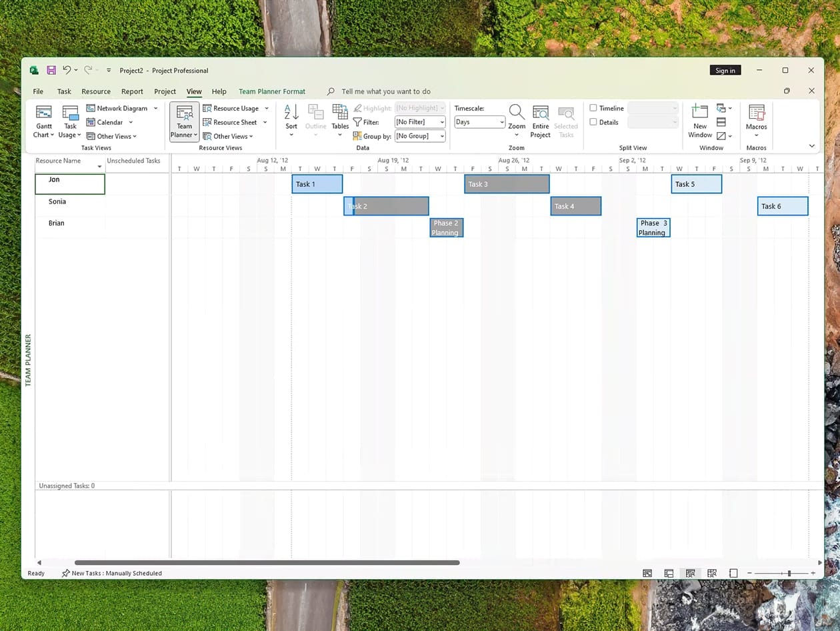The width and height of the screenshot is (840, 631).
Task: Enable the Timeline checkbox
Action: pos(593,108)
